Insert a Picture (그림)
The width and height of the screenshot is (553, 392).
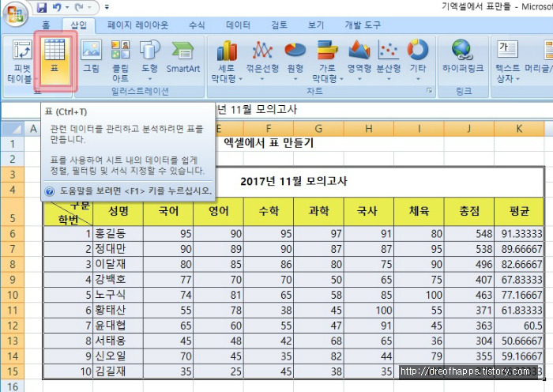[91, 56]
